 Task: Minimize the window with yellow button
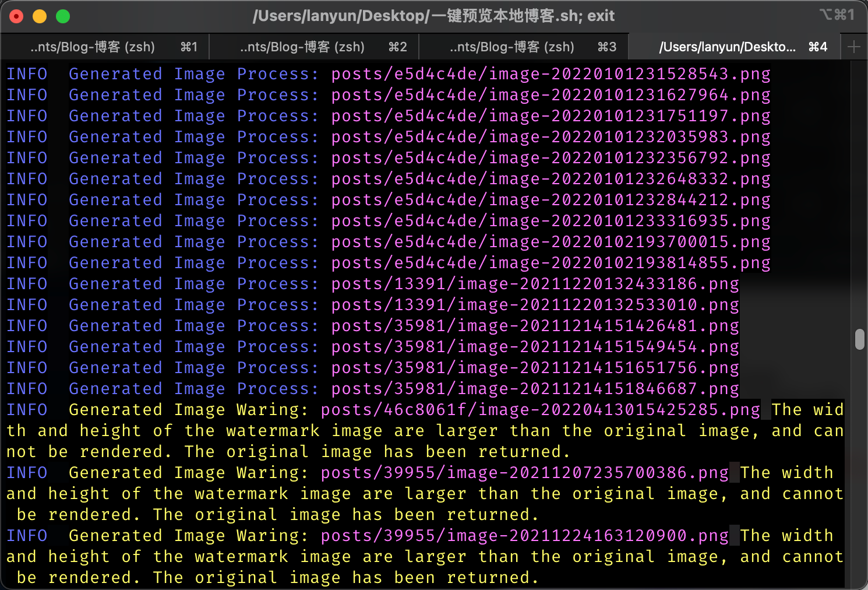40,16
